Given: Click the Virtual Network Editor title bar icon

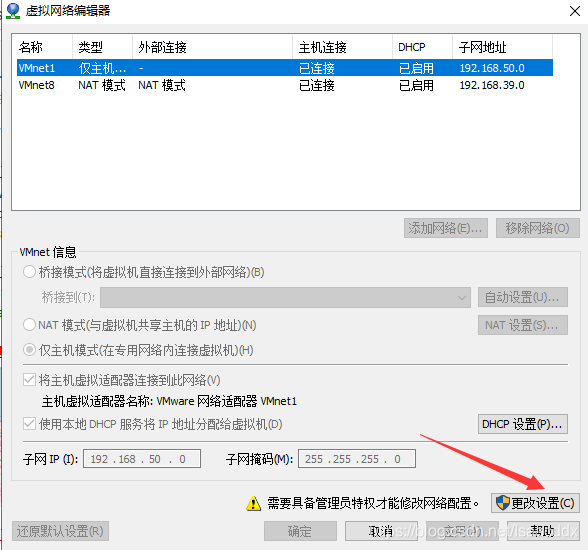Looking at the screenshot, I should point(13,11).
